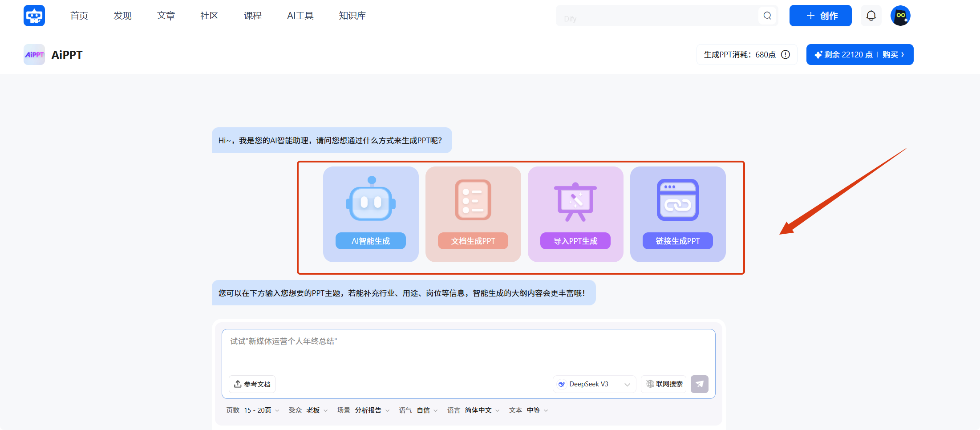Select the 文档生成PPT document icon
Image resolution: width=980 pixels, height=430 pixels.
[x=473, y=200]
